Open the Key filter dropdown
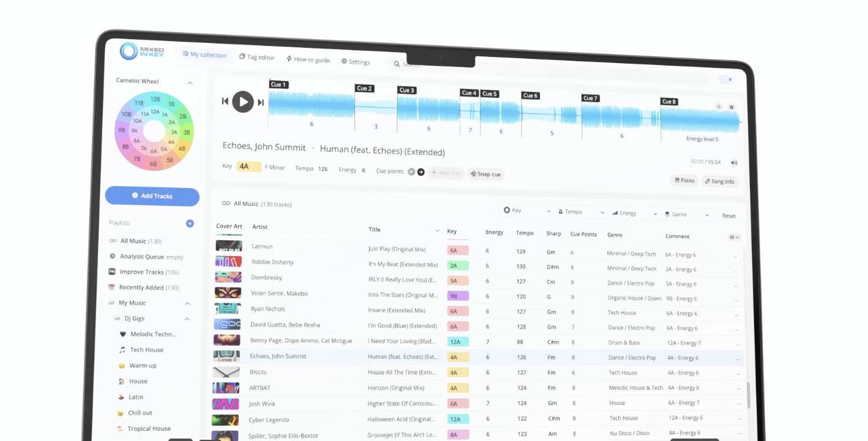868x441 pixels. [527, 211]
